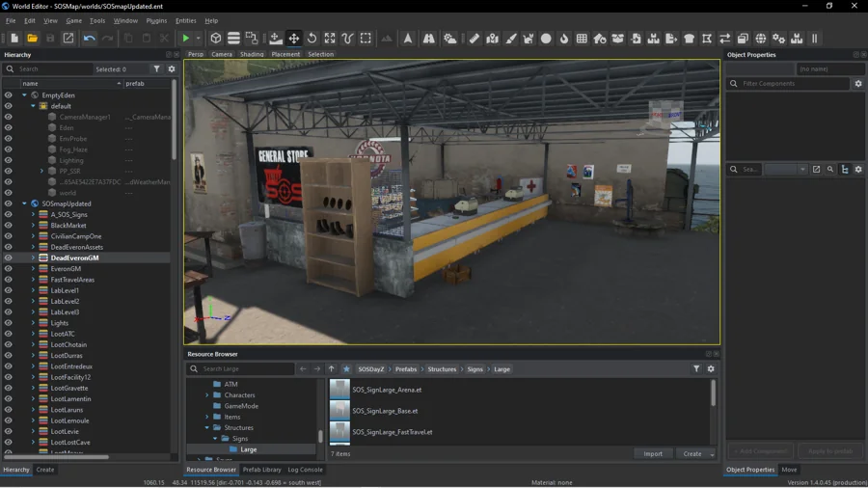
Task: Create a new world file
Action: click(14, 39)
